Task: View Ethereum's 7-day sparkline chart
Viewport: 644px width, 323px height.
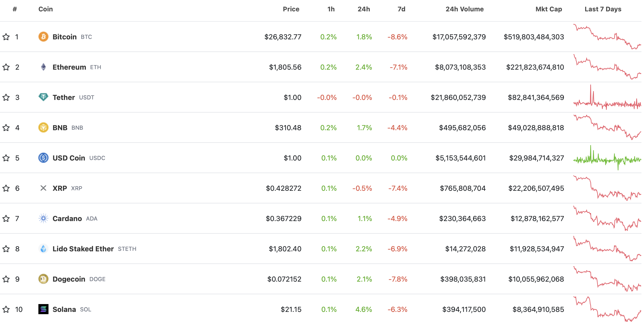Action: (607, 67)
